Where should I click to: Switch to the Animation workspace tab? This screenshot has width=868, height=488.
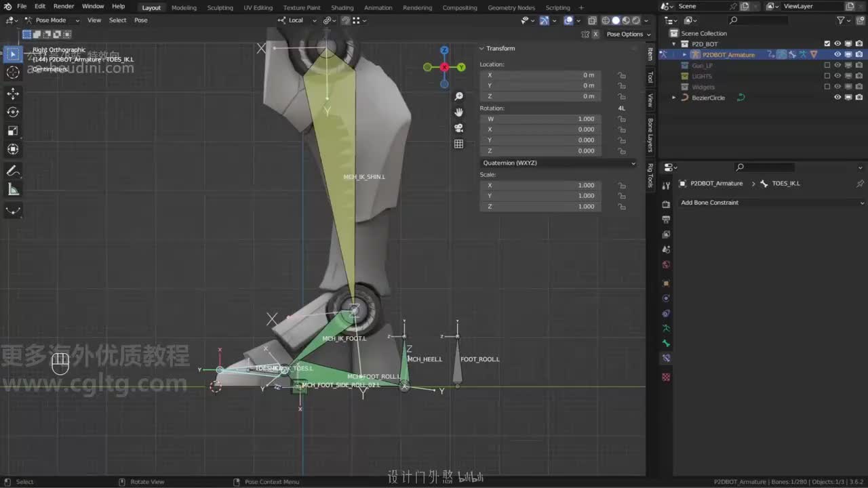pos(378,7)
